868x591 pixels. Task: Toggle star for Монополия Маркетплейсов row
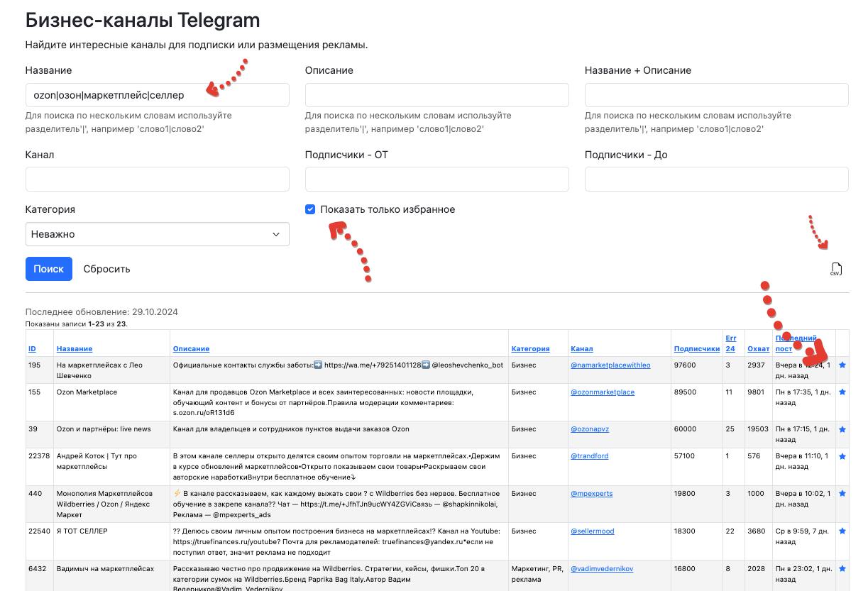pos(842,492)
